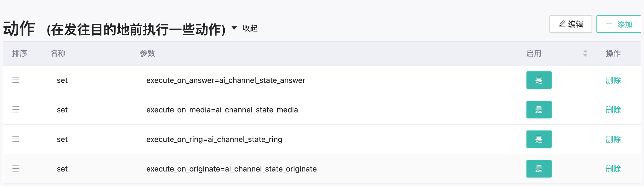This screenshot has width=644, height=186.
Task: Select the reorder handle of the execute_on_ring row
Action: tap(16, 139)
